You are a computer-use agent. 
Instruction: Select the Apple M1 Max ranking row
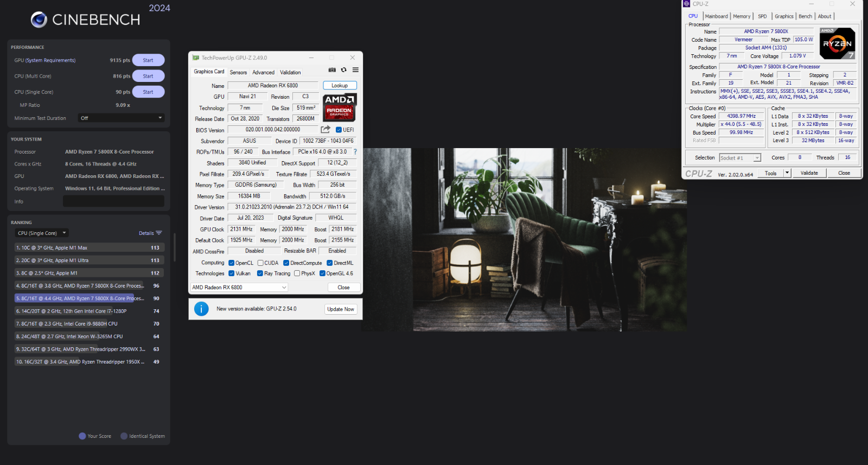(89, 247)
